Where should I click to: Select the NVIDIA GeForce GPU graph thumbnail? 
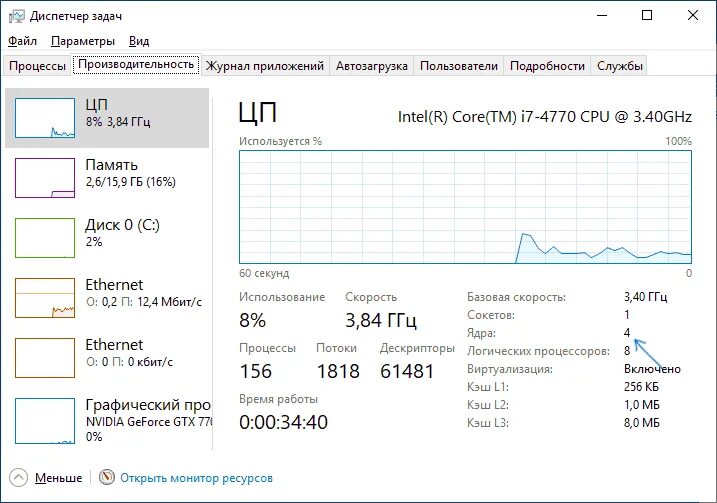[45, 421]
